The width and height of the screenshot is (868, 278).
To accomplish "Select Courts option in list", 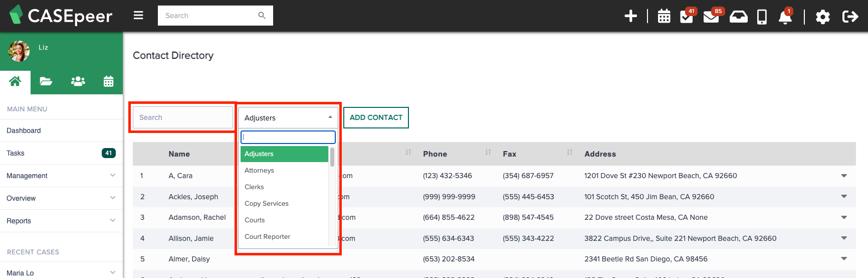I will click(284, 220).
